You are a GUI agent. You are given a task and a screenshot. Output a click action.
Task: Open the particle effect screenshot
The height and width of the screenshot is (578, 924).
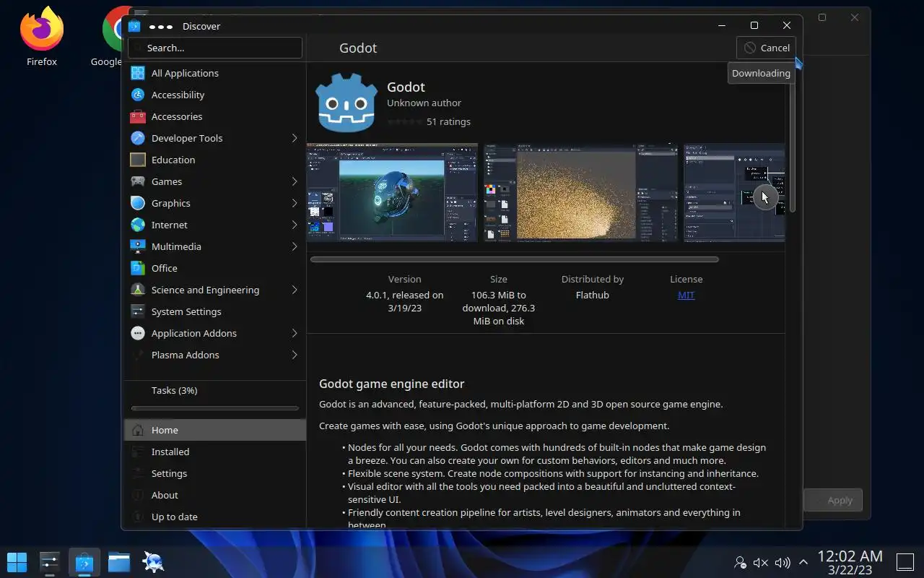[x=581, y=192]
